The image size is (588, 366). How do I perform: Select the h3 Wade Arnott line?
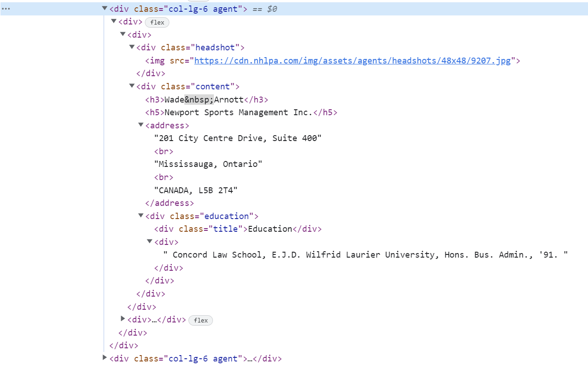[207, 99]
